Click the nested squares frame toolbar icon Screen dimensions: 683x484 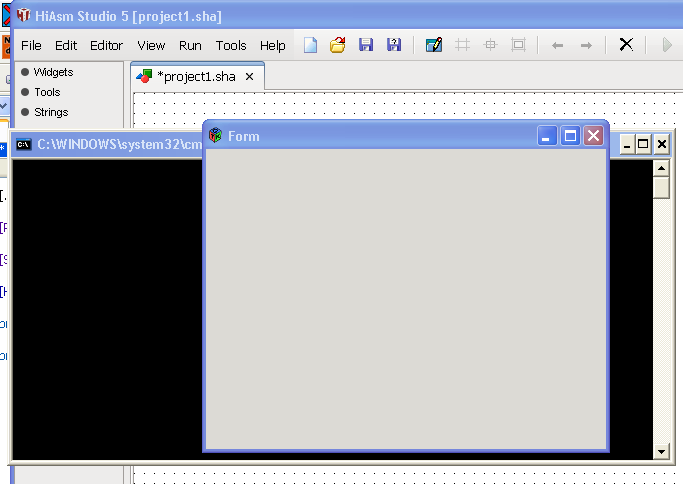(518, 45)
